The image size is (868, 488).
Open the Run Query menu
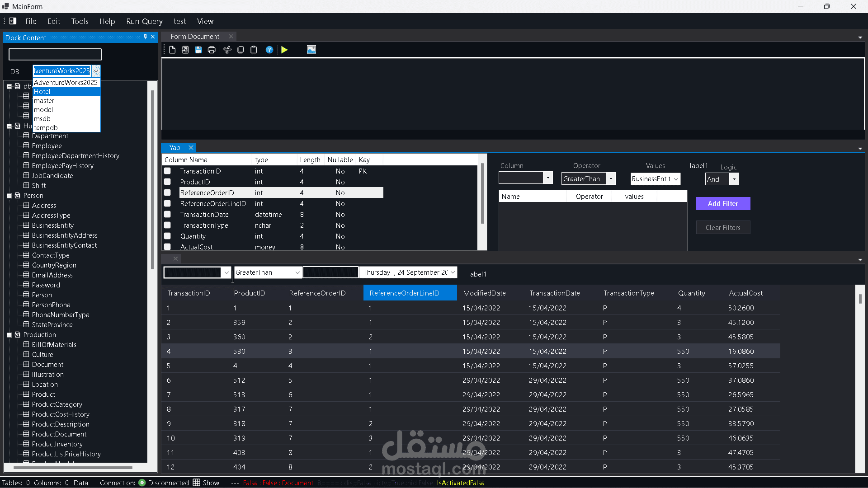tap(144, 21)
